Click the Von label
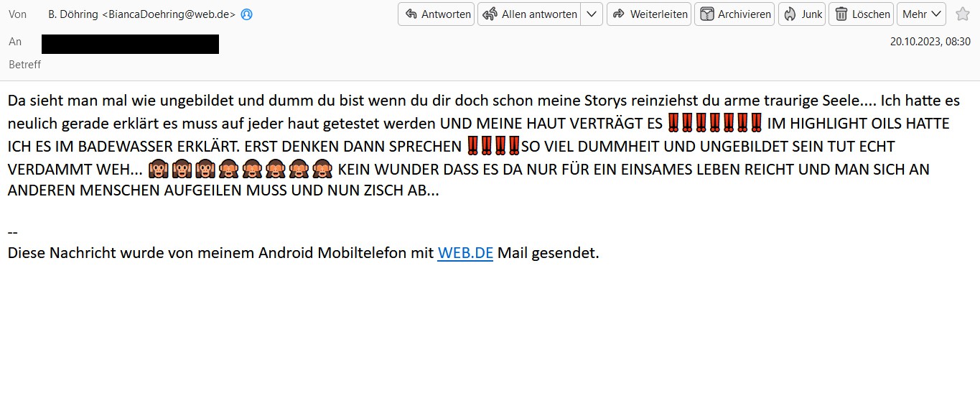The height and width of the screenshot is (414, 980). click(17, 14)
